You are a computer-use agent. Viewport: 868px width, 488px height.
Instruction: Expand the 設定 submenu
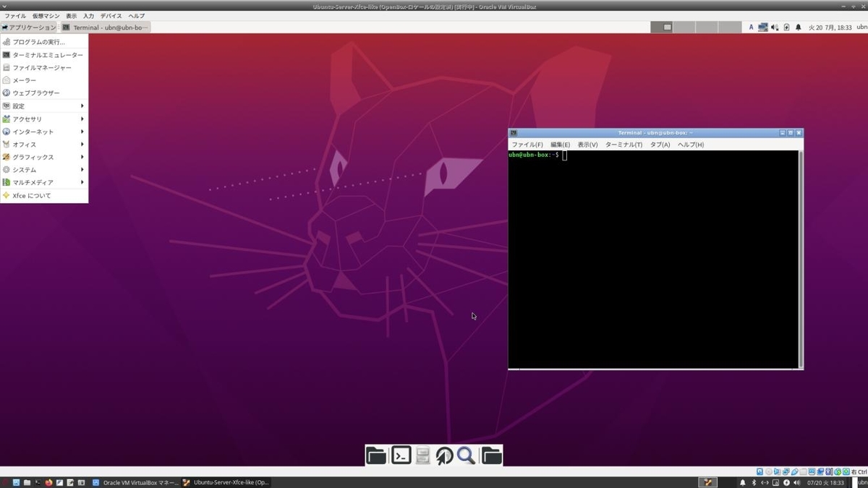(x=44, y=106)
